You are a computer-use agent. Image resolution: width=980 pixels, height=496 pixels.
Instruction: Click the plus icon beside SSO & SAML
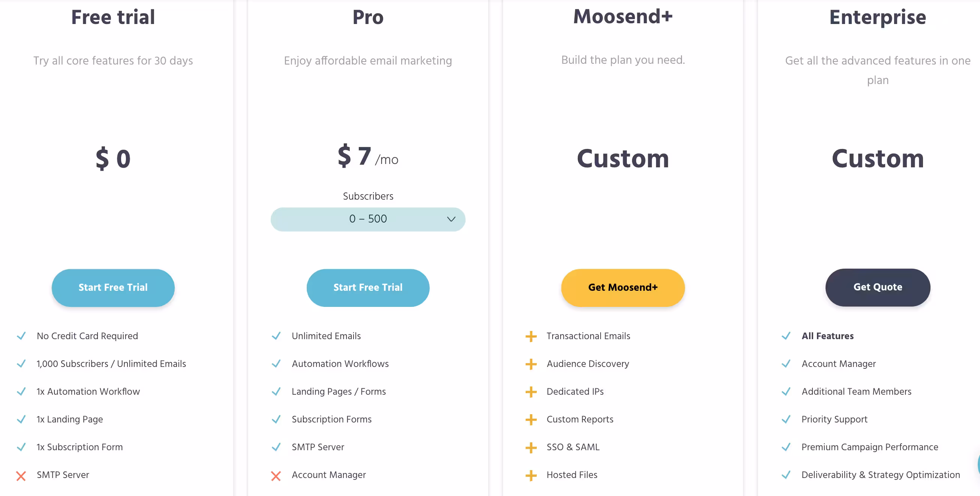click(x=531, y=447)
